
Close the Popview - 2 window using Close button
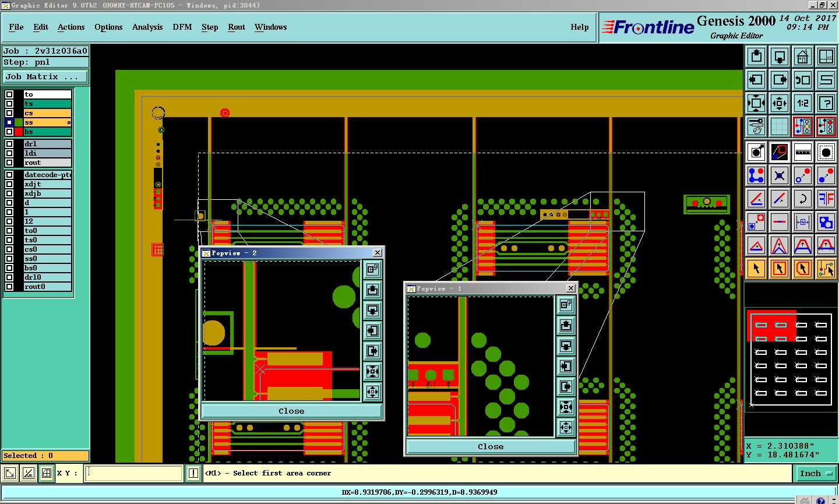tap(291, 411)
